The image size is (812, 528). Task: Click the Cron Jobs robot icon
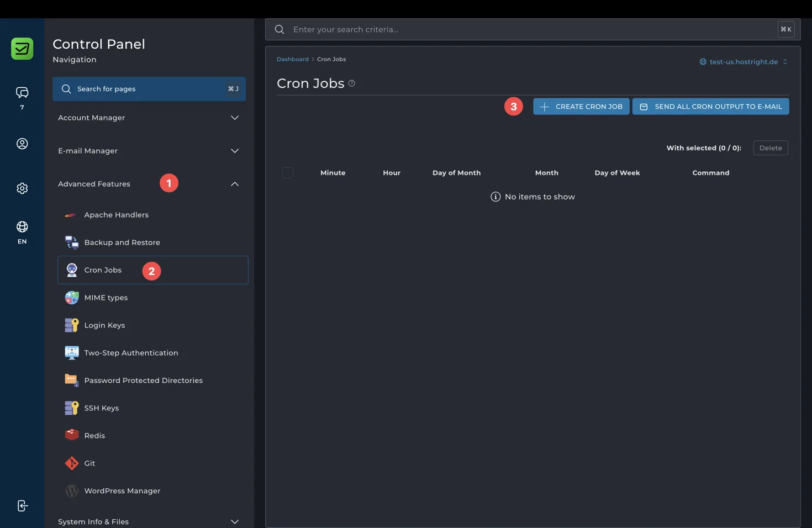[71, 270]
